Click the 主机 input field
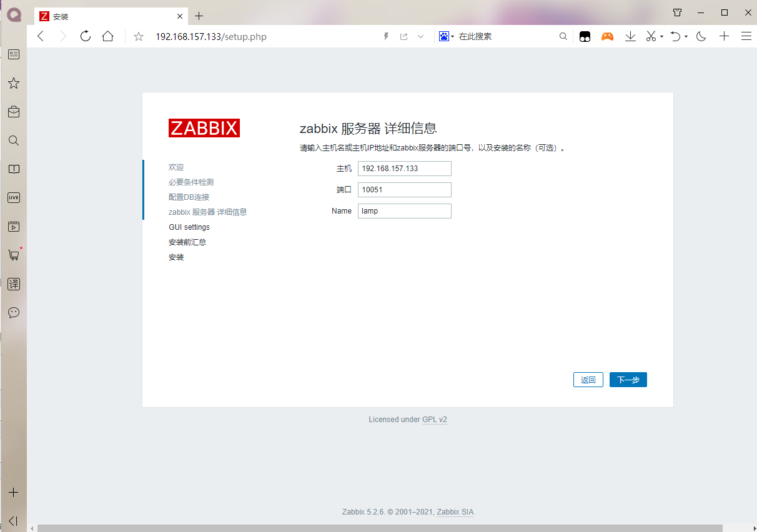The width and height of the screenshot is (757, 532). tap(405, 169)
